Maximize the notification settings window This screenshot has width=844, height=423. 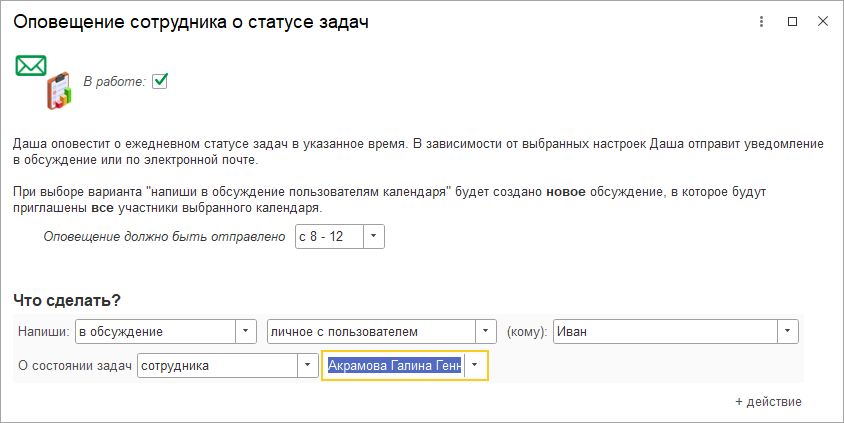click(x=792, y=22)
